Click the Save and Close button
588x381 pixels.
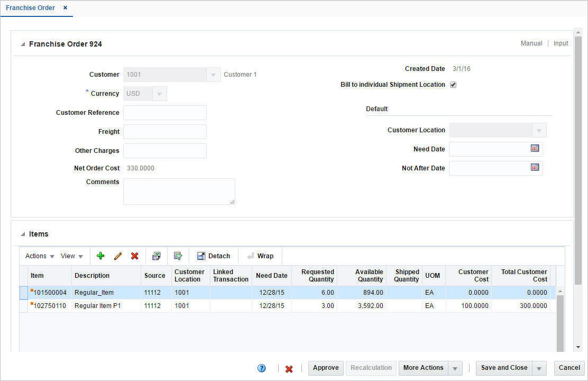(504, 368)
